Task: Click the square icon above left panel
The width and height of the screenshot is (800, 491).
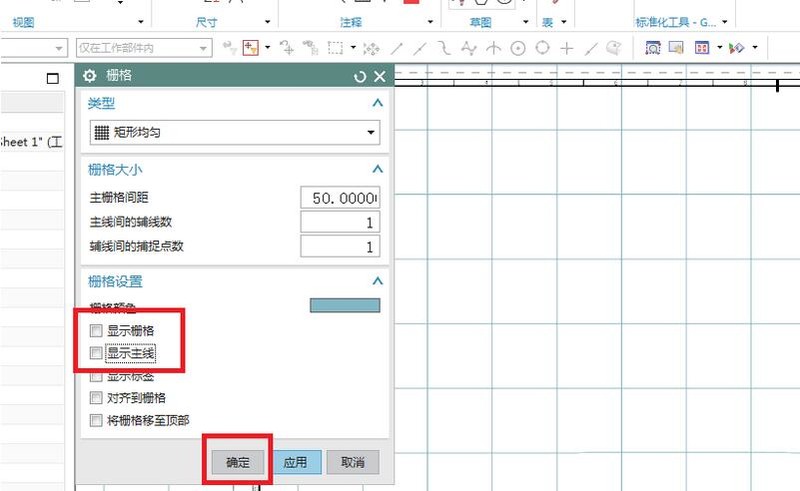Action: (x=53, y=78)
